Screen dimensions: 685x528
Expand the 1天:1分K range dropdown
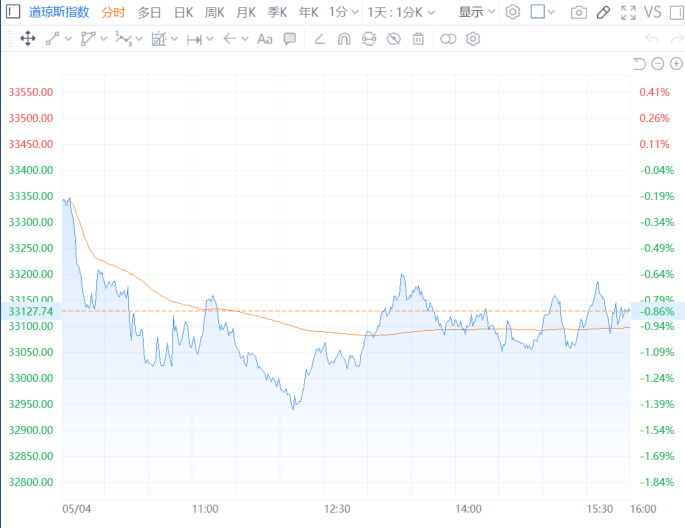(x=403, y=12)
